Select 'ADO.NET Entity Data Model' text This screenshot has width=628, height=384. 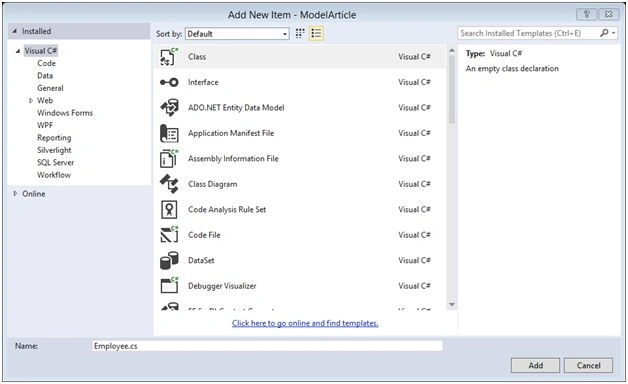236,108
